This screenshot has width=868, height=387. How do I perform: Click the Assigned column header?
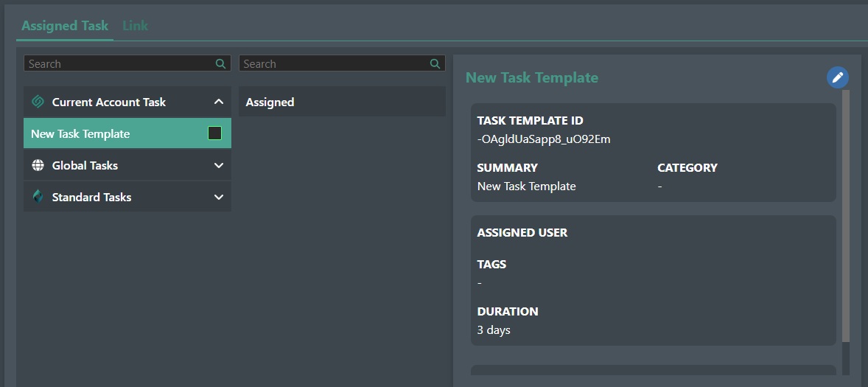pos(342,102)
